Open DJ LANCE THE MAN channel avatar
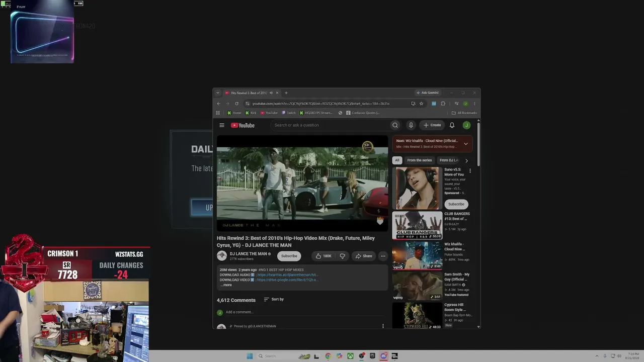Viewport: 644px width, 362px height. pyautogui.click(x=222, y=256)
